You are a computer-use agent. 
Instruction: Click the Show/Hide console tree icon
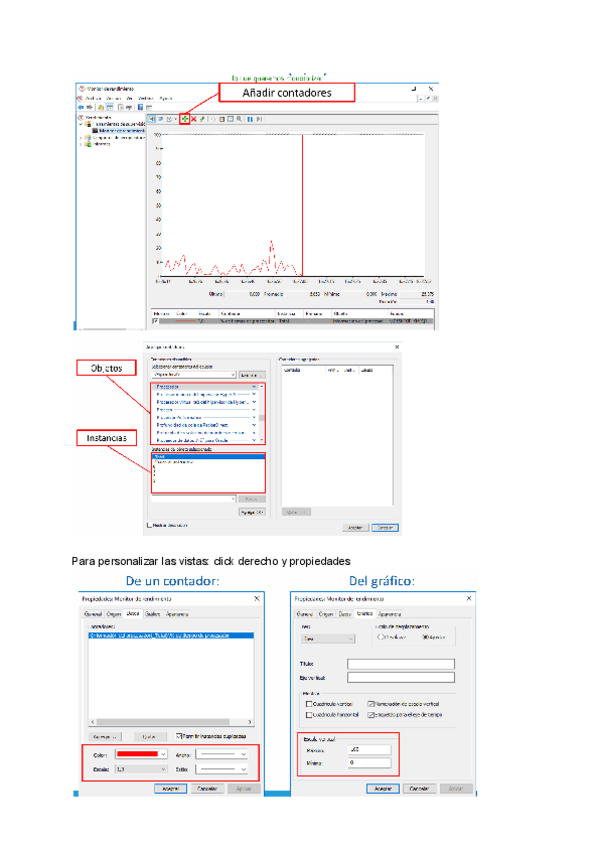[x=109, y=107]
